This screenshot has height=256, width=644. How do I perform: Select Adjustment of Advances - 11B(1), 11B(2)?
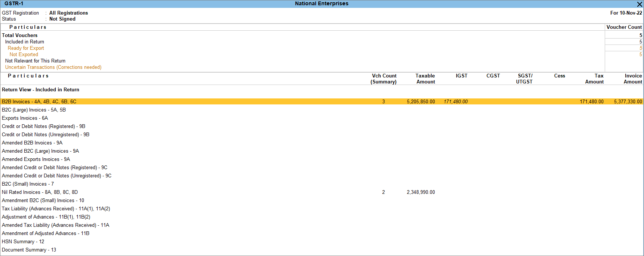pos(46,217)
